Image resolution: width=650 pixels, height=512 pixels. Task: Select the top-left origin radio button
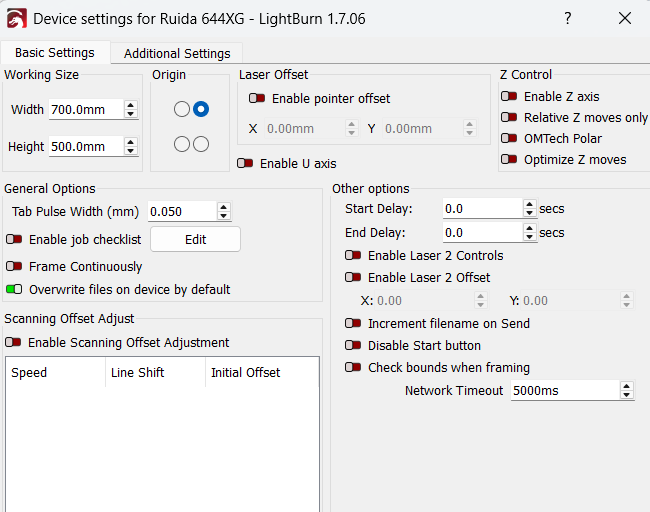pos(182,109)
